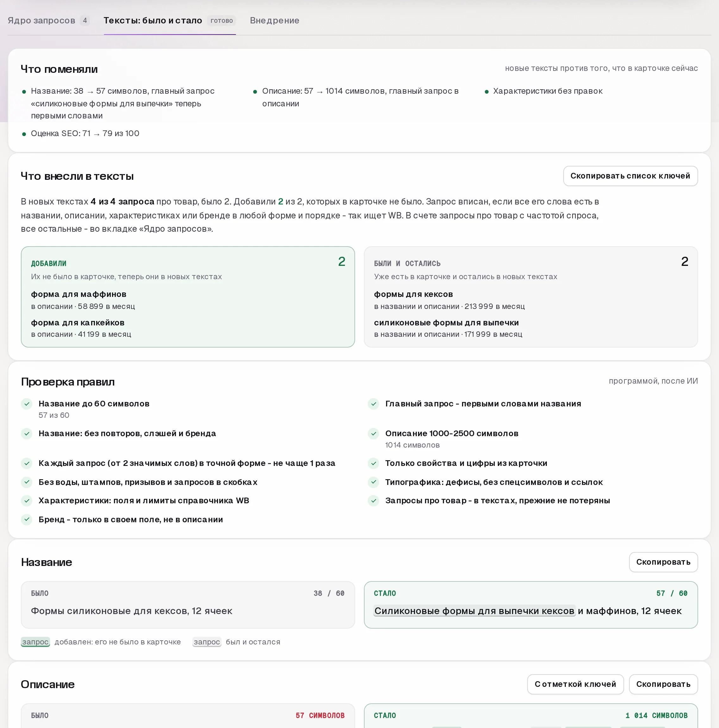Click check icon beside «Описание 1000-2500 символов»
719x728 pixels.
373,433
